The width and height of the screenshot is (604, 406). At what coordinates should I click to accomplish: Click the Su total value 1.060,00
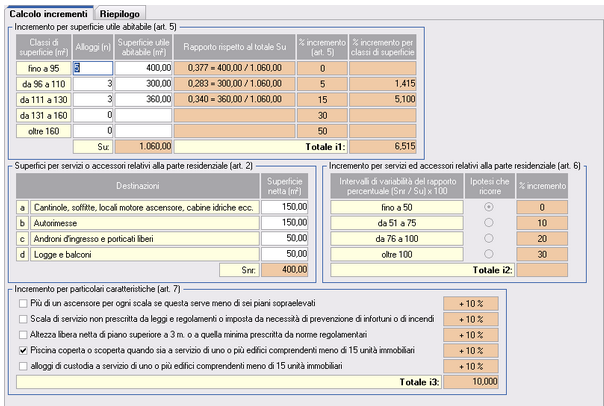(x=143, y=146)
